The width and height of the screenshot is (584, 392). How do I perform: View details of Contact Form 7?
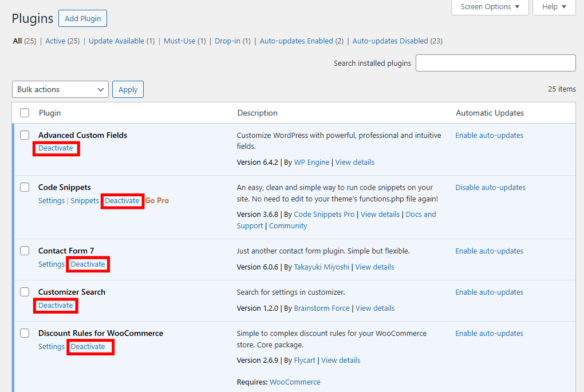pos(374,267)
